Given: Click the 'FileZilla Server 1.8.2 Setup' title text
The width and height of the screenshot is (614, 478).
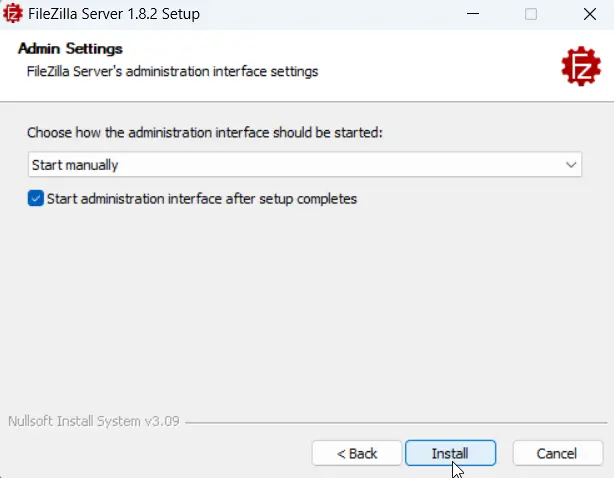Looking at the screenshot, I should click(114, 14).
